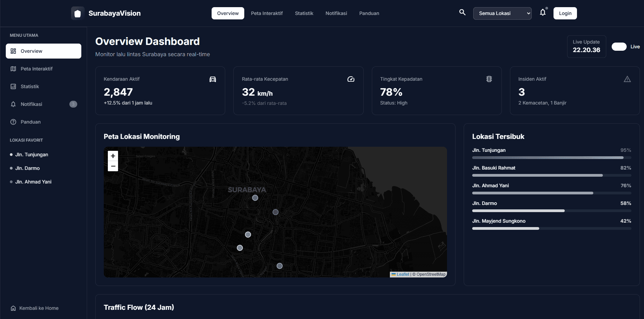644x319 pixels.
Task: Open the Semua Lokasi dropdown
Action: click(502, 13)
